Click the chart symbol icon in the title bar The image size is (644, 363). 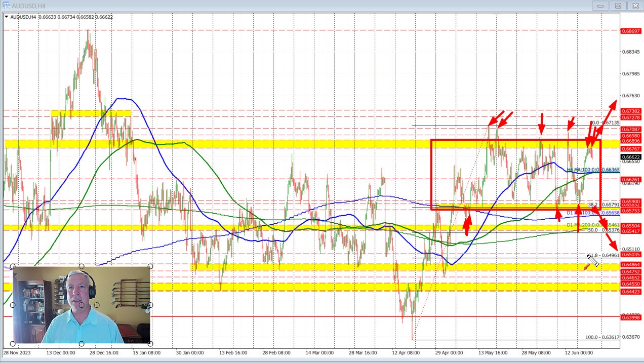tap(7, 6)
